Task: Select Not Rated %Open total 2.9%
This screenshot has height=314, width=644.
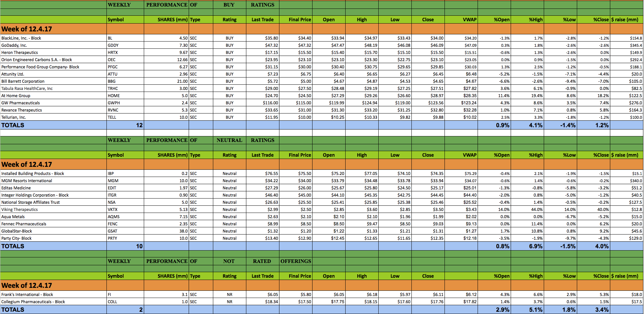Action: click(494, 309)
